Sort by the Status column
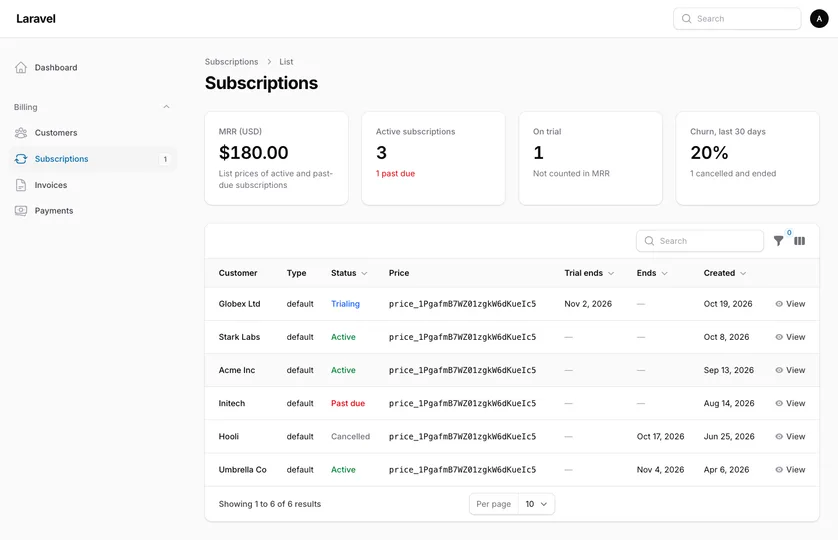 click(x=349, y=273)
